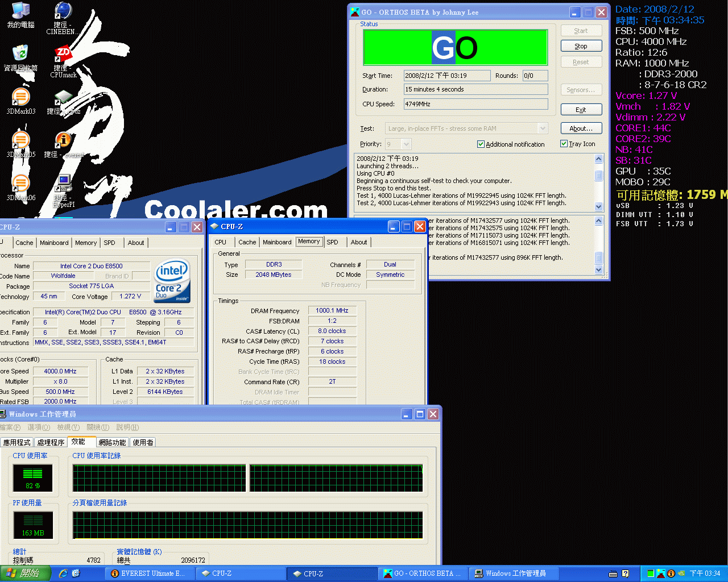Click Start Time field in ORTHOS
Viewport: 728px width, 582px height.
447,76
